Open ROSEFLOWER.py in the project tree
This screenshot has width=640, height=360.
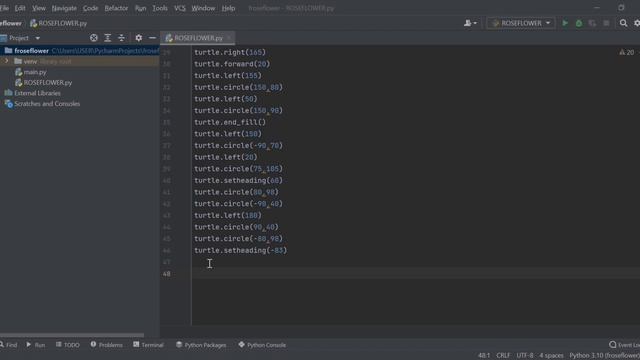[47, 82]
